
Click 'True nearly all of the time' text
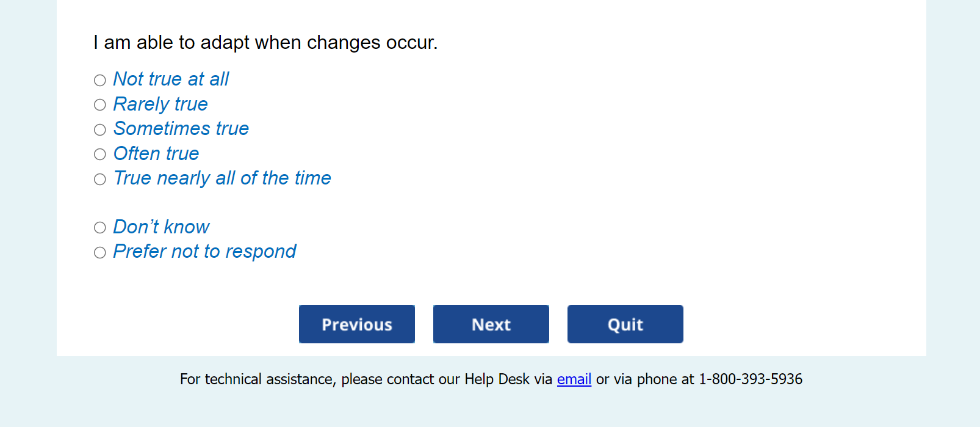[222, 178]
